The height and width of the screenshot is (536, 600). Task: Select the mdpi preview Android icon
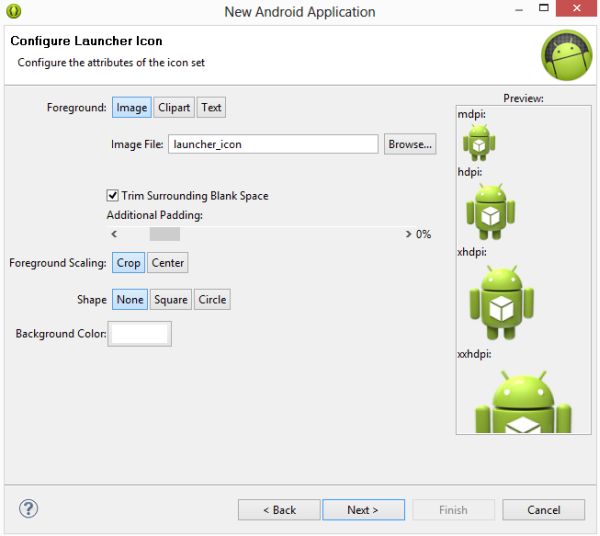479,142
